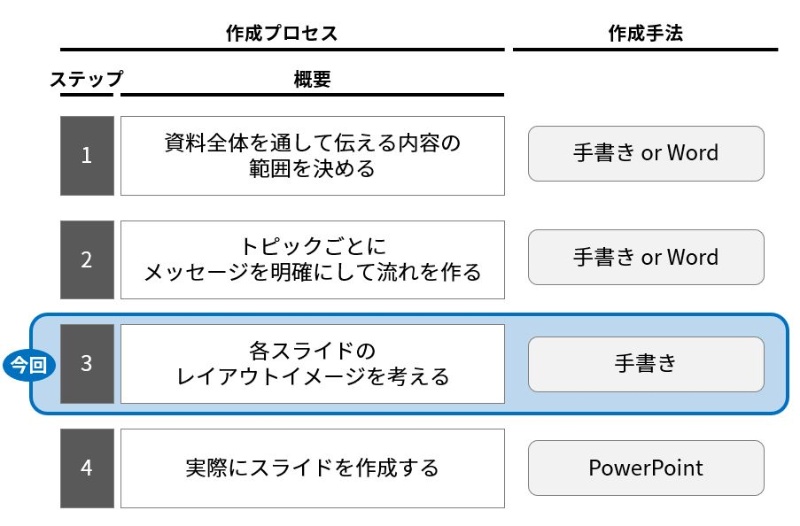The image size is (800, 526).
Task: Select the dark step number 2 box
Action: [86, 259]
